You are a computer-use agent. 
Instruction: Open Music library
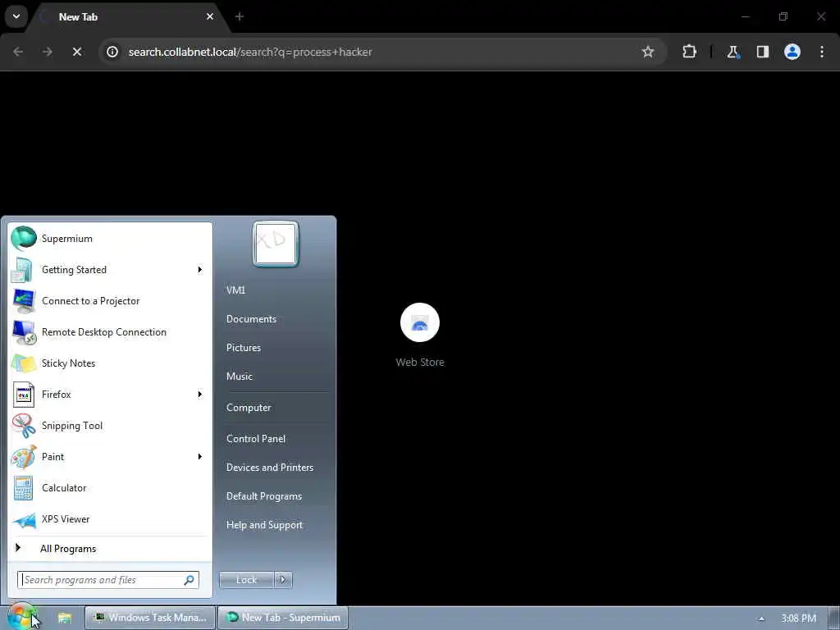[x=240, y=376]
